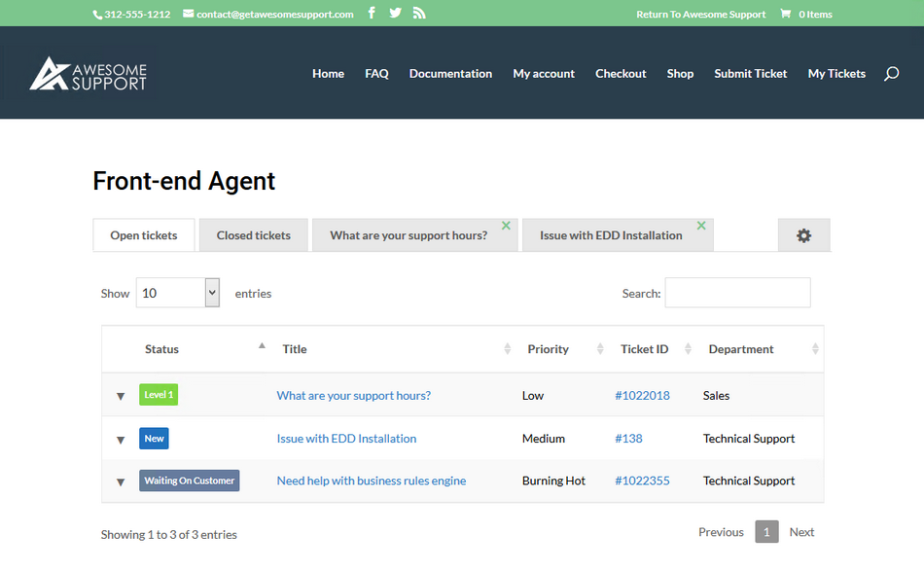Sort by Priority column arrows

600,349
